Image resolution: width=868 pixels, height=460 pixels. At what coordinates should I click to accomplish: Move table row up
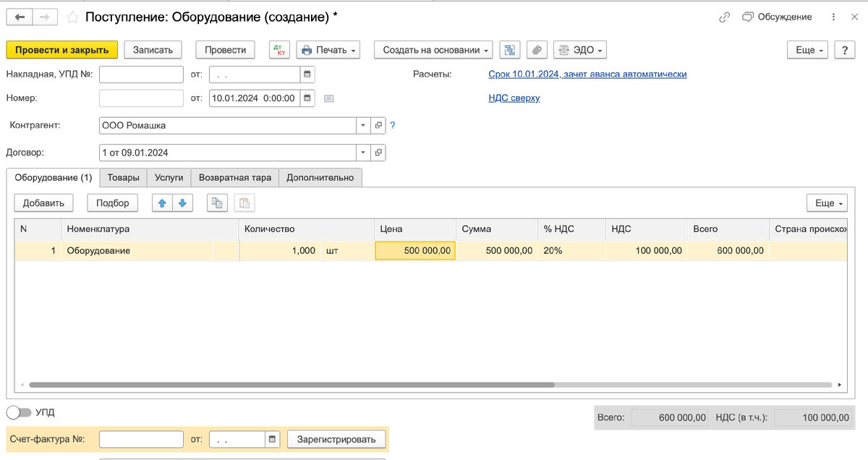pyautogui.click(x=162, y=203)
